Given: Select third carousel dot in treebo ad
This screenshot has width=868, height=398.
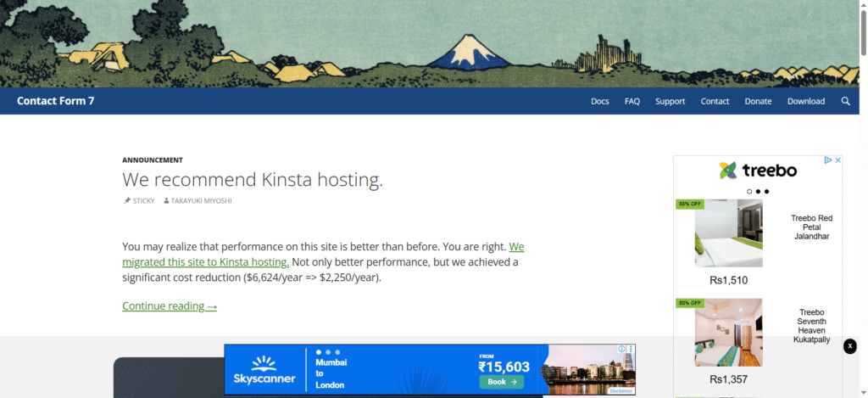Looking at the screenshot, I should coord(767,192).
